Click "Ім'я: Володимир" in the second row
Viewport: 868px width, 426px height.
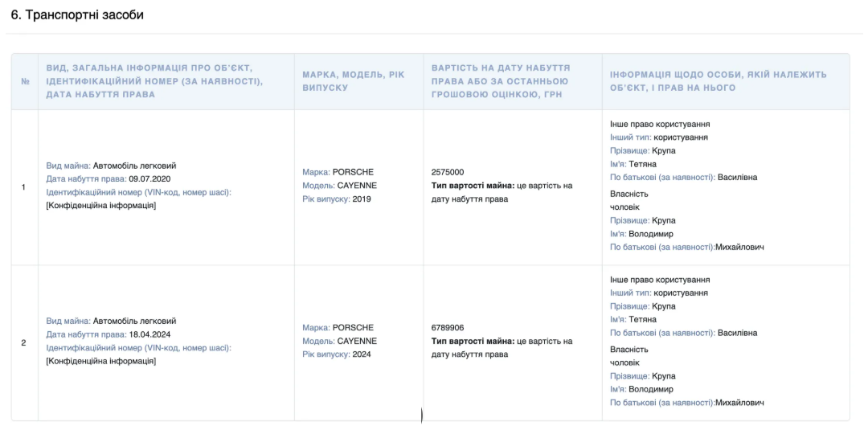[647, 389]
